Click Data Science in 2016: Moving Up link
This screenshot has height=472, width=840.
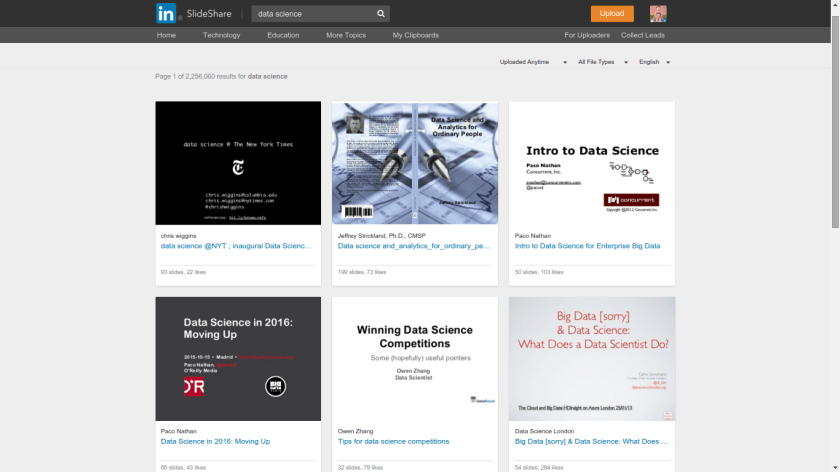coord(215,441)
